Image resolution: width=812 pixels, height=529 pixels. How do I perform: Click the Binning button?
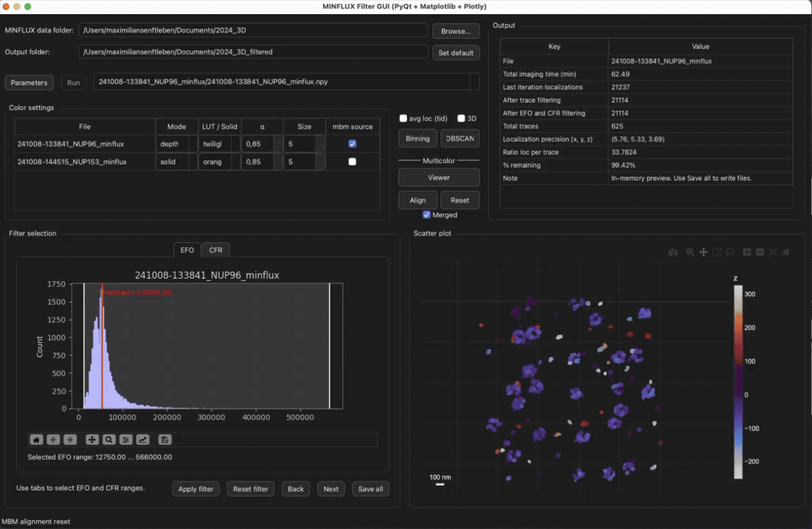click(418, 138)
